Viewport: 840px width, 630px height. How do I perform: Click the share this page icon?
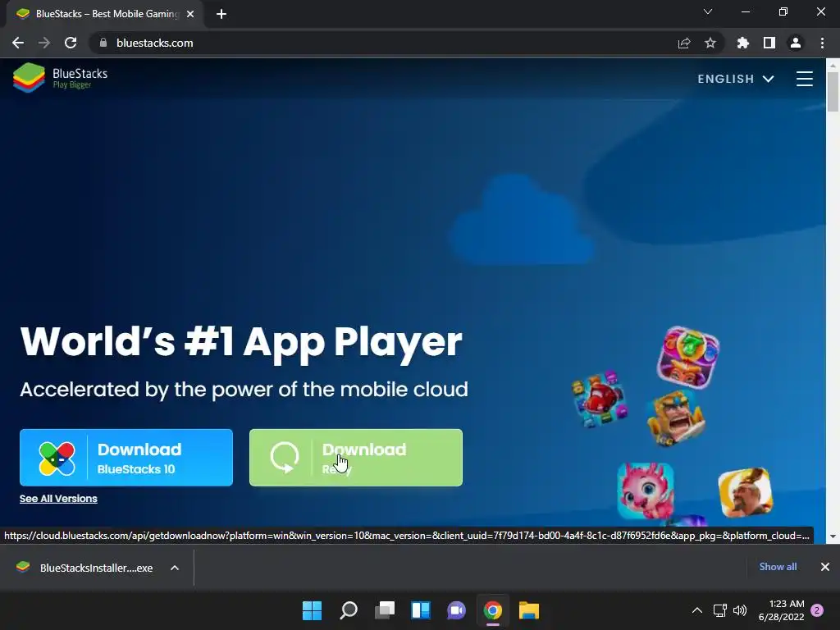click(684, 43)
